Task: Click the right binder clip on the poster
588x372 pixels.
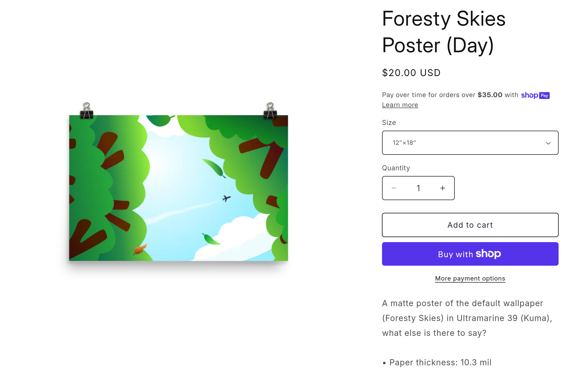Action: 270,111
